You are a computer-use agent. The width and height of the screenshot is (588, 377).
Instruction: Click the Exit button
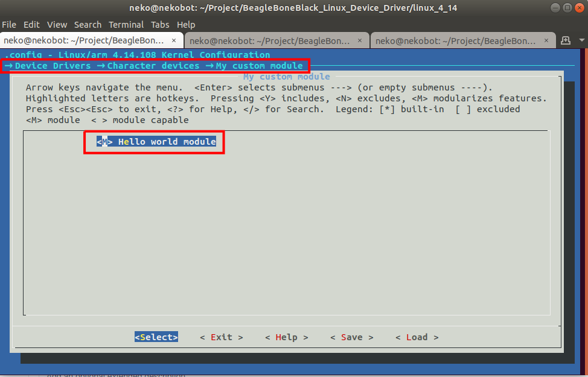pos(221,337)
